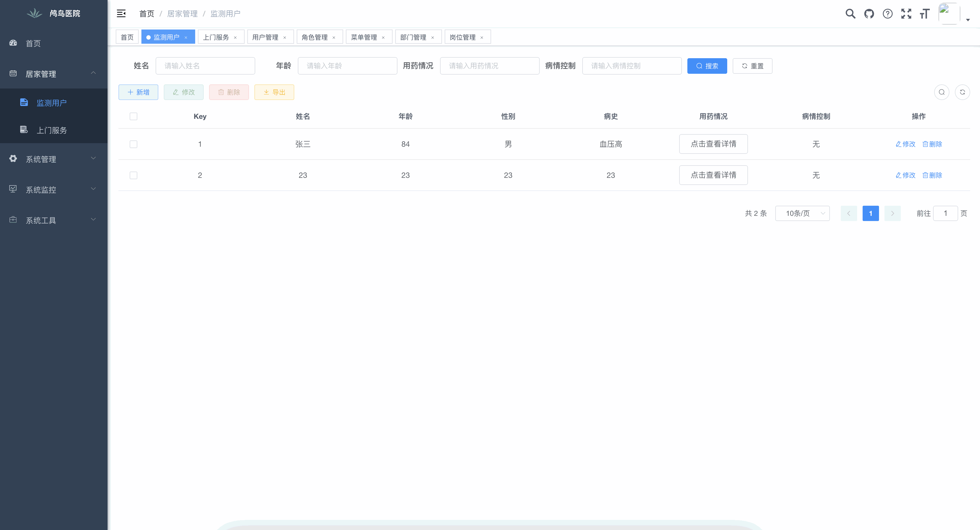Click the 重置 reset button

(x=752, y=66)
